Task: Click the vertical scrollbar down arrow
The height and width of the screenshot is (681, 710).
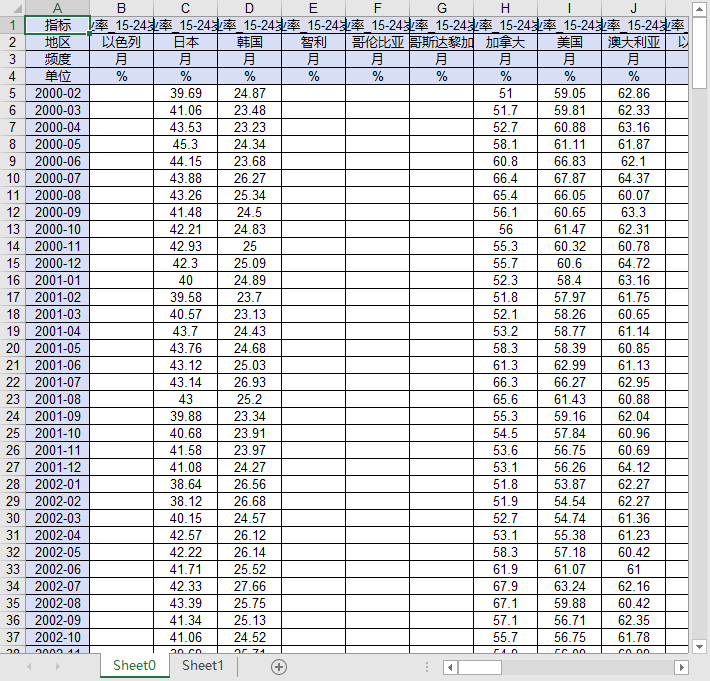Action: pos(700,646)
